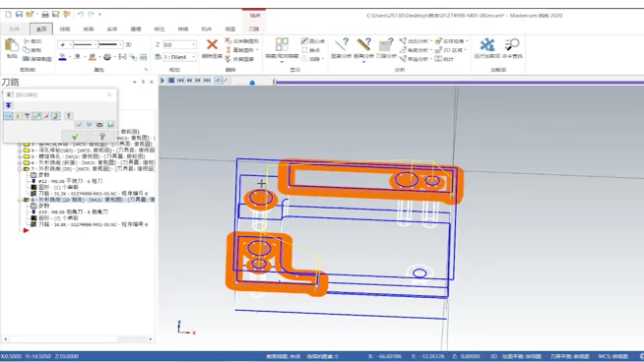Stop the backplot simulation
This screenshot has height=362, width=644.
pos(171,81)
